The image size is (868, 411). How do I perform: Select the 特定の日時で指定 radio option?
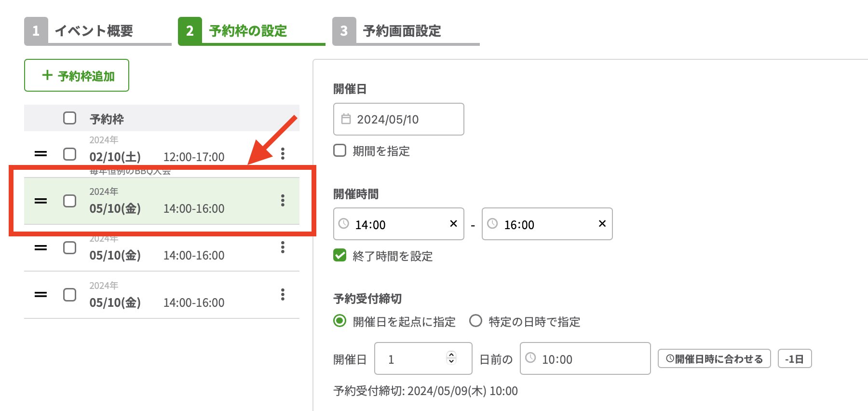tap(476, 321)
